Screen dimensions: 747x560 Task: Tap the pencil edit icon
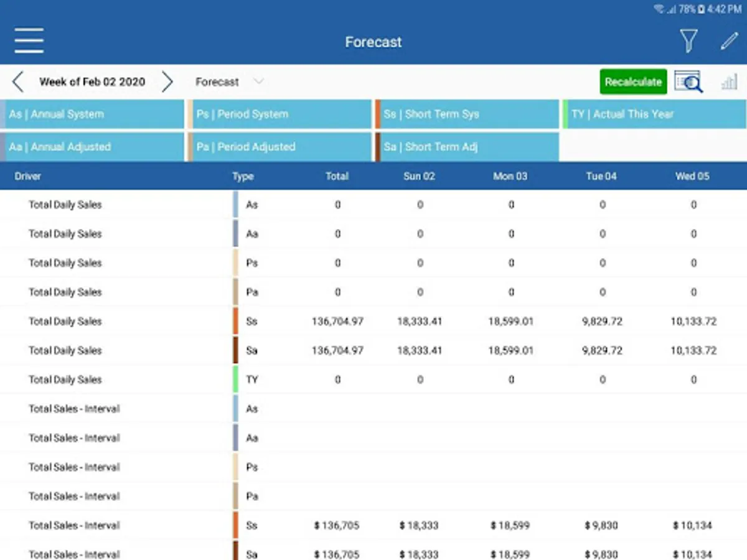pyautogui.click(x=729, y=41)
